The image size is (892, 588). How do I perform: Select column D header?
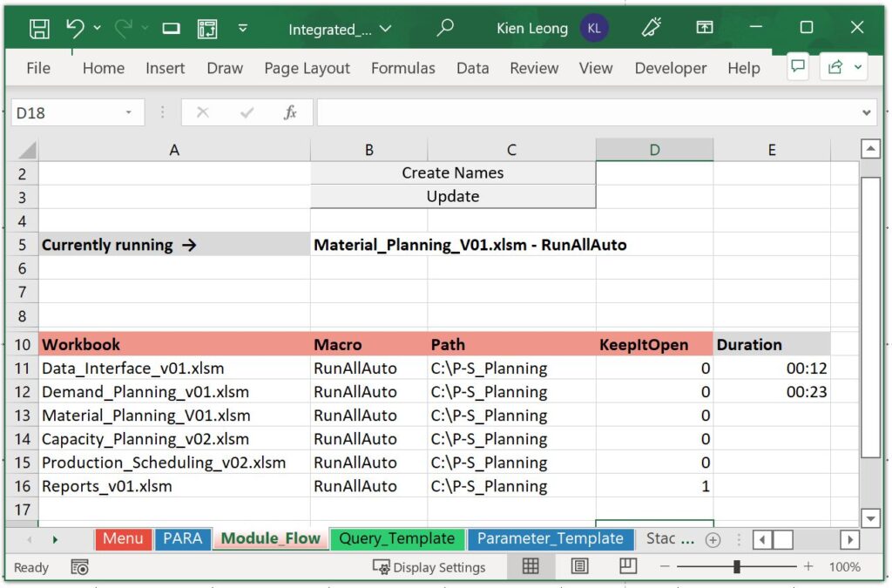click(654, 150)
